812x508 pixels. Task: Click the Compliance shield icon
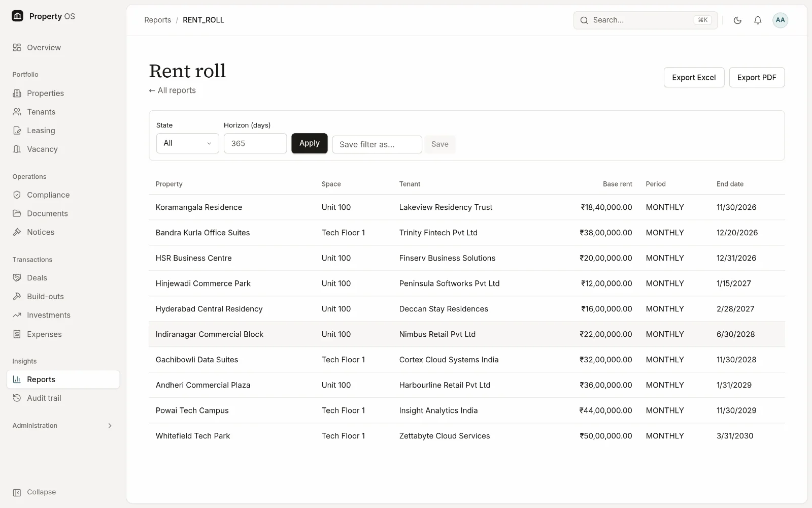click(x=17, y=195)
